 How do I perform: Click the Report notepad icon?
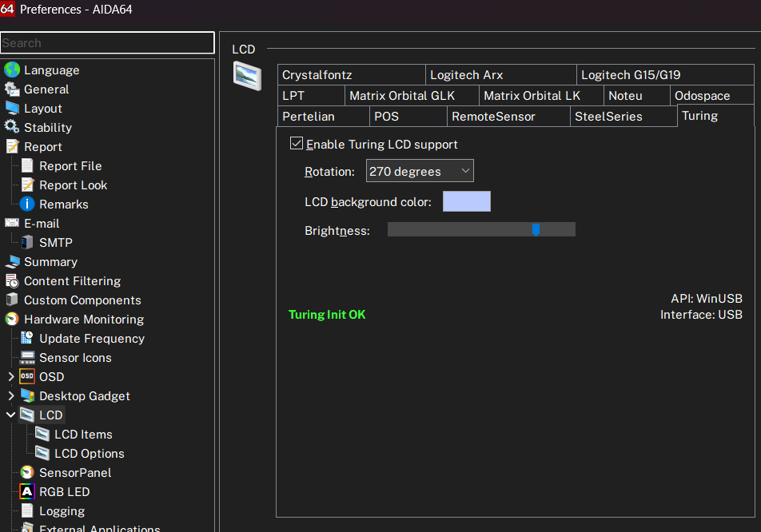click(x=12, y=146)
